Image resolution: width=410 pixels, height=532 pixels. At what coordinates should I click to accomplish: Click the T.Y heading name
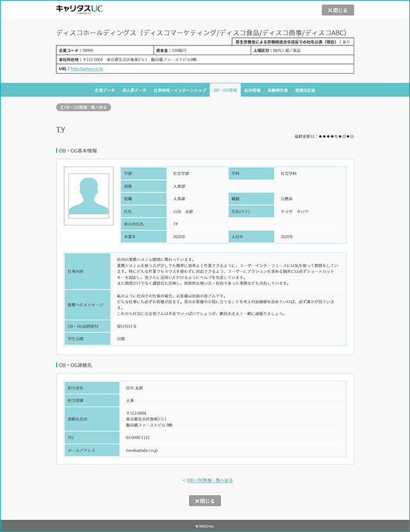pos(60,130)
